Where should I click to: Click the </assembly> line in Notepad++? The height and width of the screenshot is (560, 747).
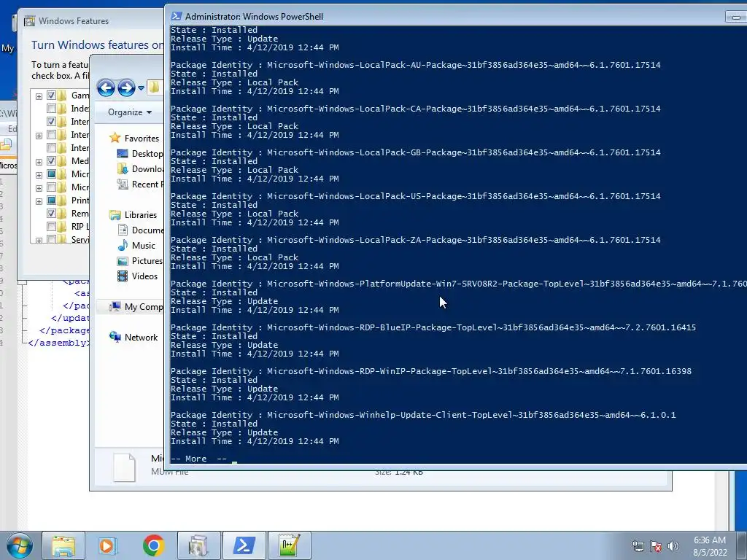(58, 343)
